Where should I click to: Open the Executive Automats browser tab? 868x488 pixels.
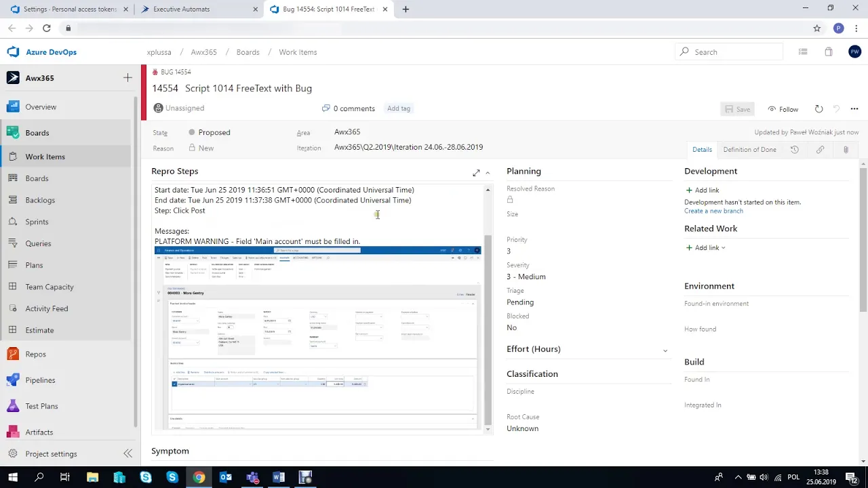point(181,9)
